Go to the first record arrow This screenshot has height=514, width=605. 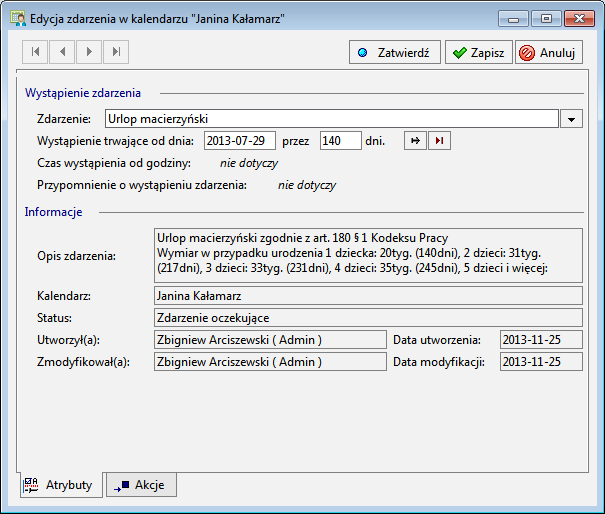pos(35,52)
